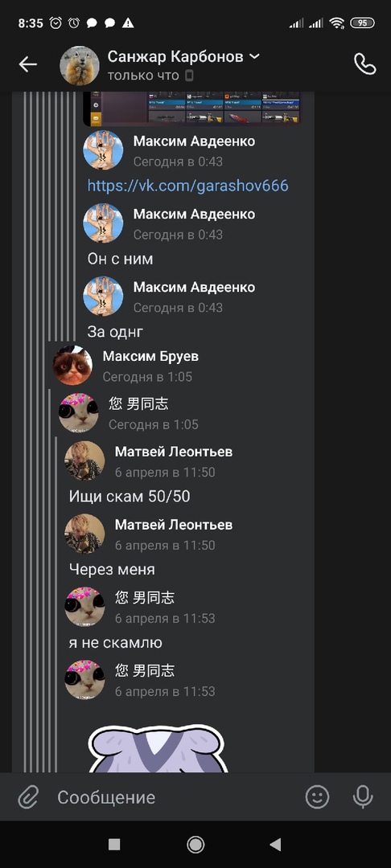
Task: Tap the back arrow in the chat header
Action: point(27,65)
